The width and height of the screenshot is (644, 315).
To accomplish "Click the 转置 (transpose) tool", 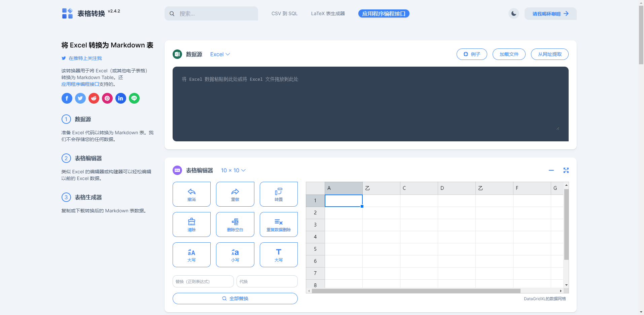I will (x=278, y=194).
